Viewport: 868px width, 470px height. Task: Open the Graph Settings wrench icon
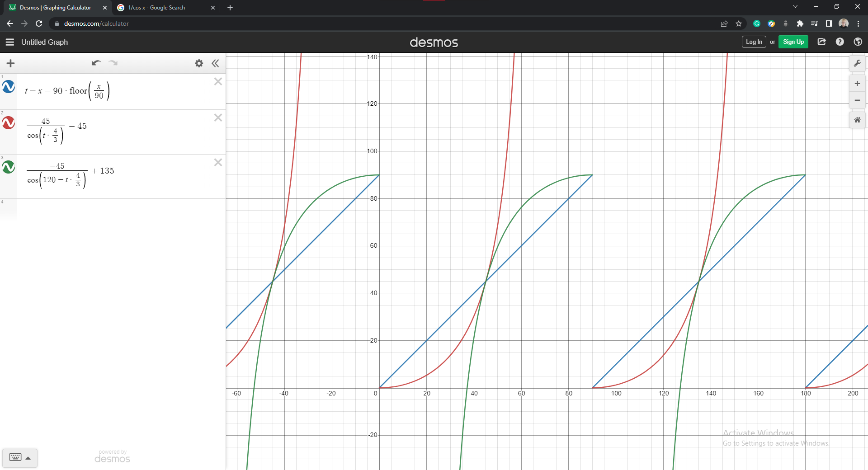[x=857, y=64]
